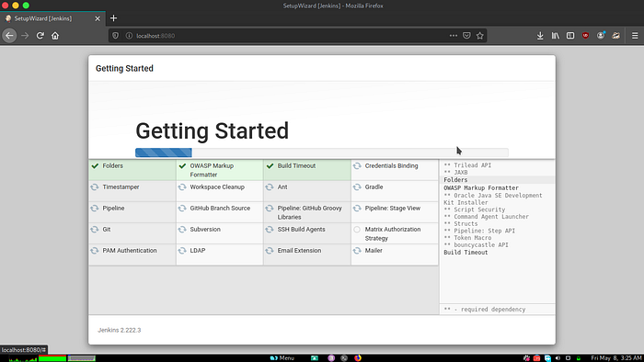Screen dimensions: 644x362
Task: Select the Email Extension label
Action: pos(299,251)
